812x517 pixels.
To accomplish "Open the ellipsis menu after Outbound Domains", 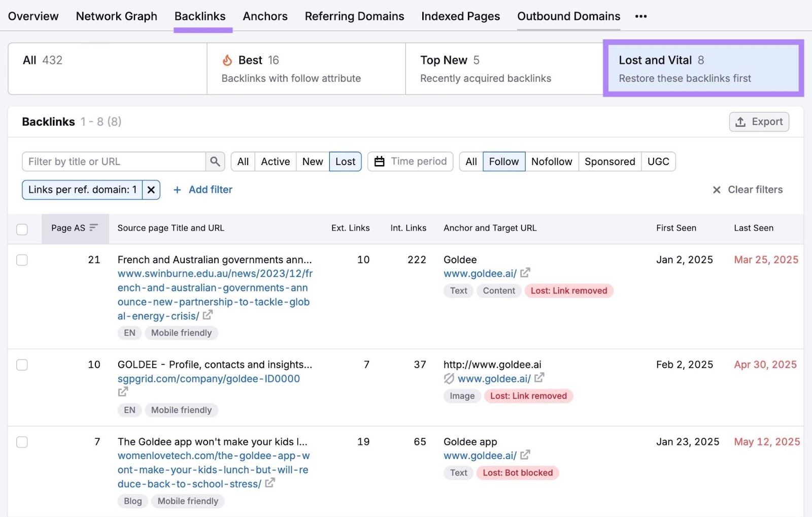I will coord(641,16).
